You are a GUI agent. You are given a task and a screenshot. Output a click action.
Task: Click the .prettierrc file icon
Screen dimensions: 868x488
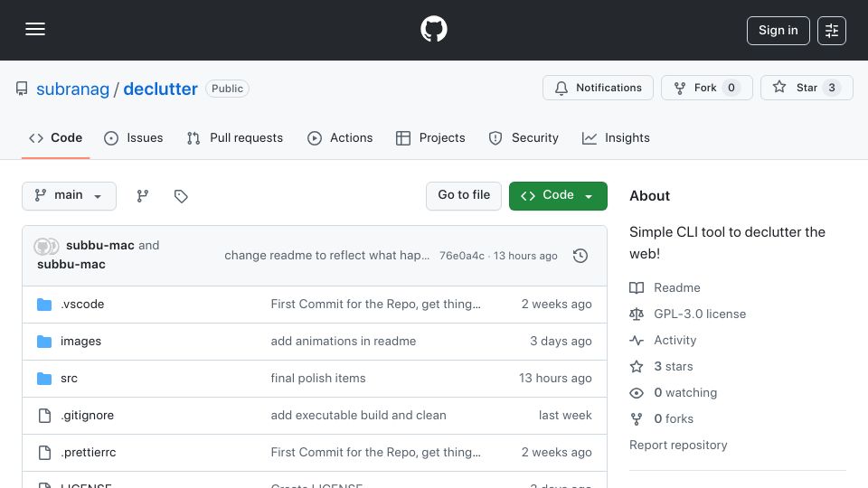click(44, 453)
